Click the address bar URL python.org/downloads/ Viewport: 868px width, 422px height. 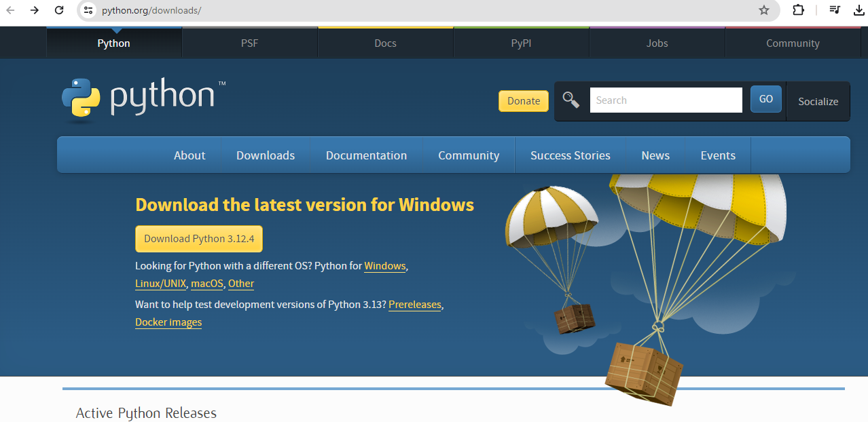pos(151,10)
